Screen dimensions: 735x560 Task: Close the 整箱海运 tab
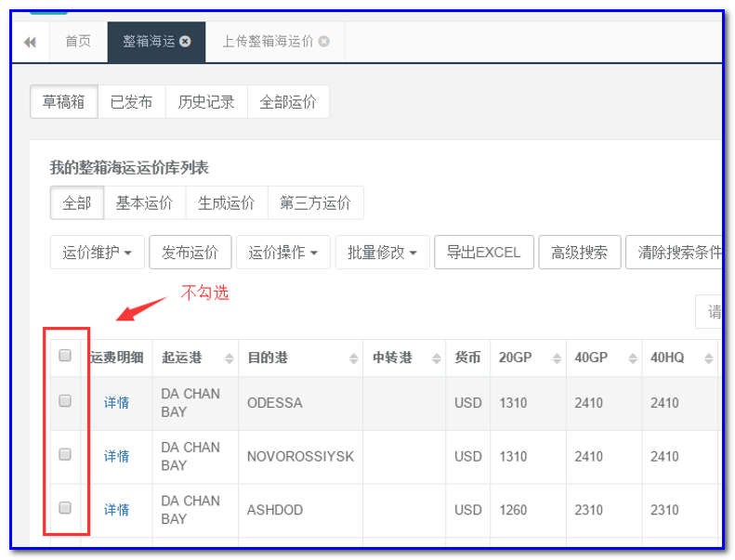coord(185,41)
